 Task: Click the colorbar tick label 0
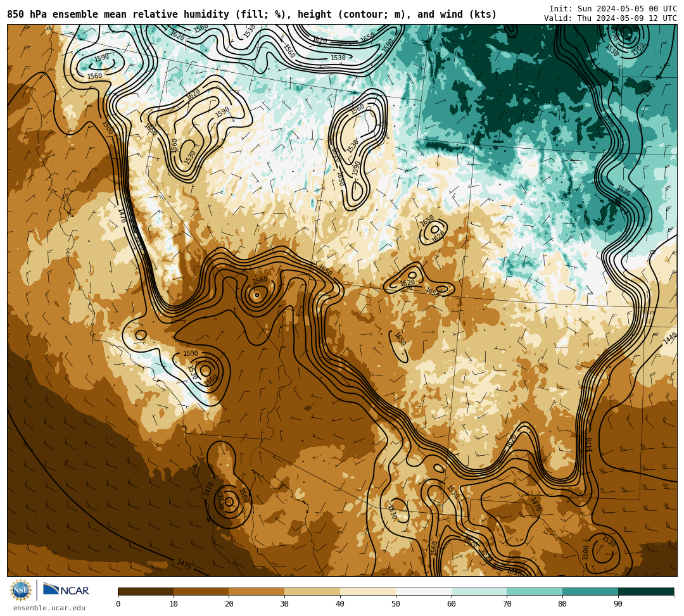tap(118, 604)
